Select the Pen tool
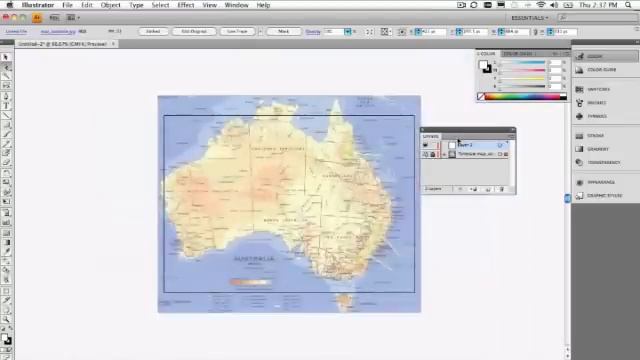Screen dimensions: 640x360 click(7, 96)
